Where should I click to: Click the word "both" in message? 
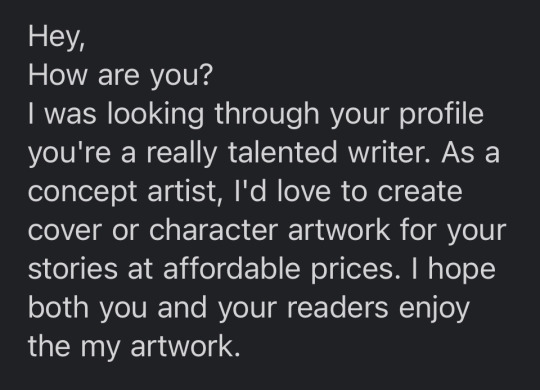(58, 307)
